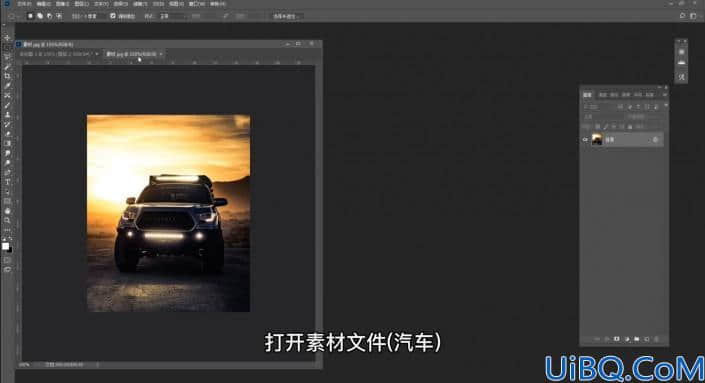
Task: Click create new group folder button
Action: point(637,339)
